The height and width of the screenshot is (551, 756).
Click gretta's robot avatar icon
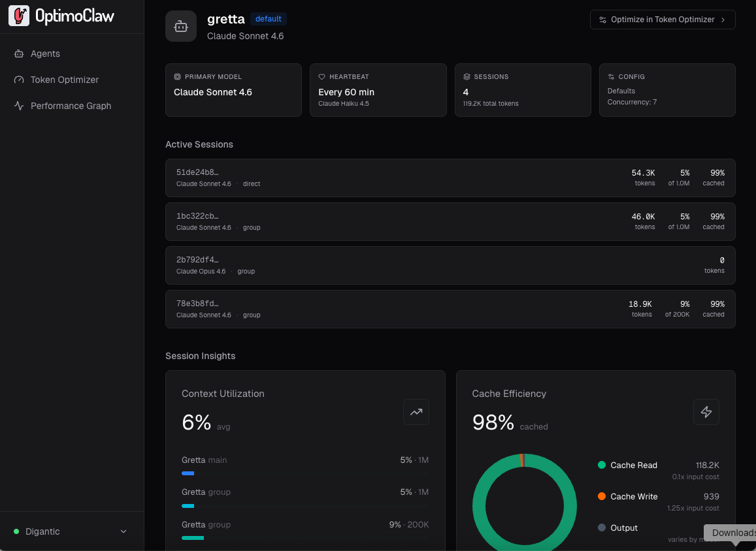181,26
